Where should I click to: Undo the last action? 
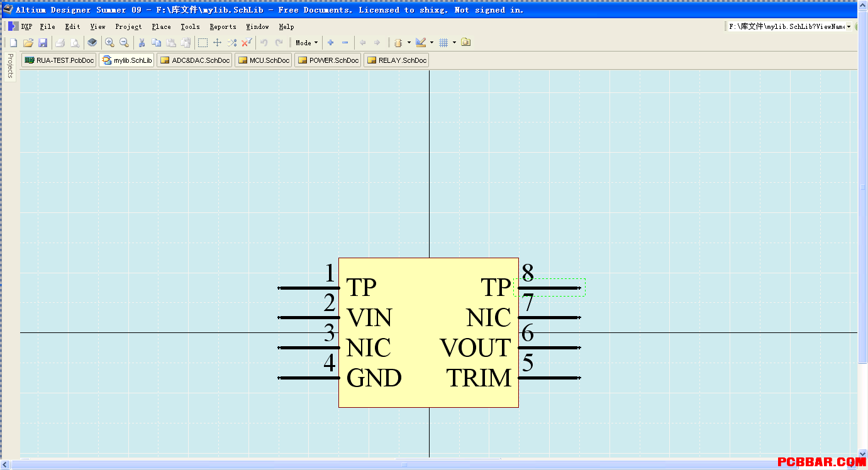click(264, 43)
